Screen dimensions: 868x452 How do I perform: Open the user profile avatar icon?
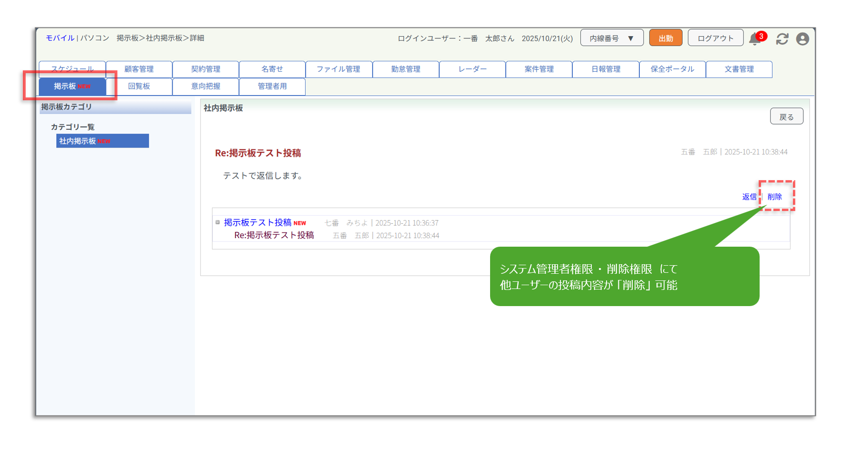tap(802, 39)
